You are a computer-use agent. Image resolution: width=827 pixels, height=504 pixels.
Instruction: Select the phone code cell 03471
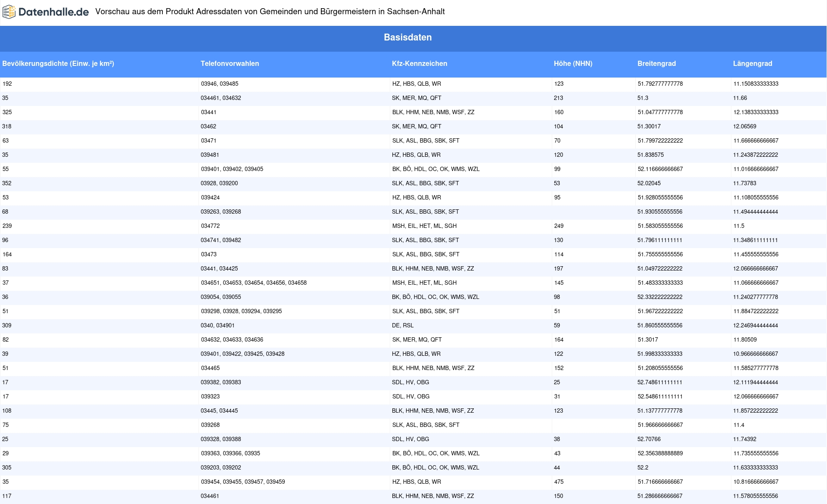[208, 141]
